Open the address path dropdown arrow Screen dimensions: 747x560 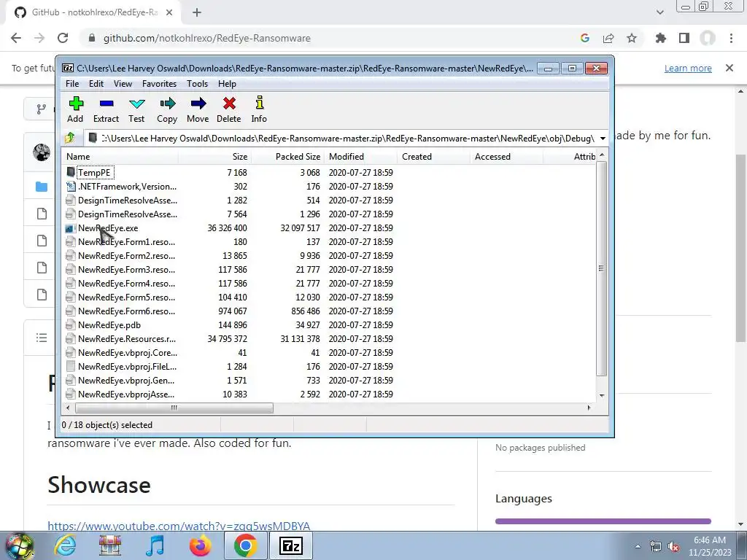tap(603, 138)
